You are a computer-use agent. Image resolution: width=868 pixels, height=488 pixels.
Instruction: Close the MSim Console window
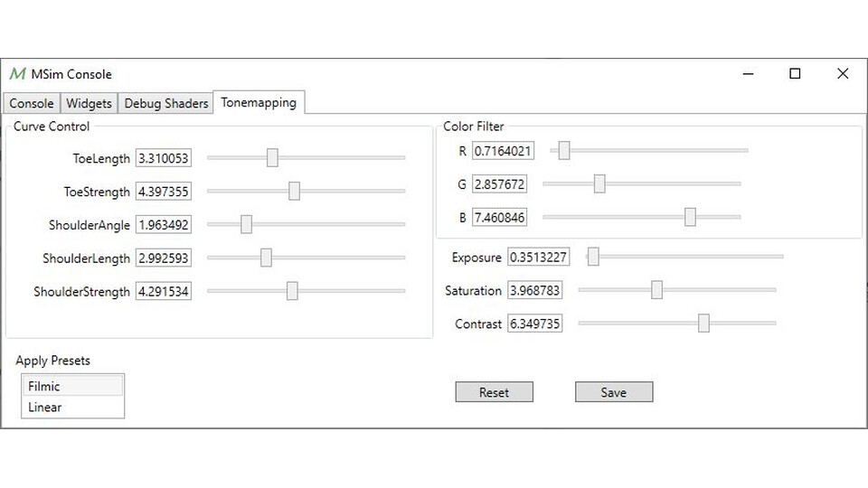[843, 73]
